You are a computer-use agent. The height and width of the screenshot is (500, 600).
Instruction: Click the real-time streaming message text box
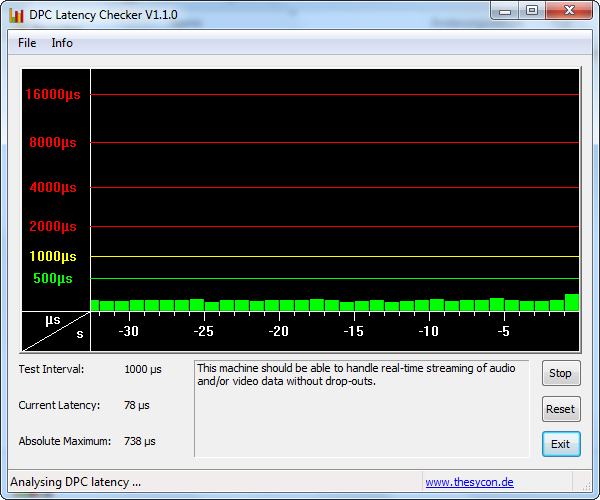click(x=362, y=409)
